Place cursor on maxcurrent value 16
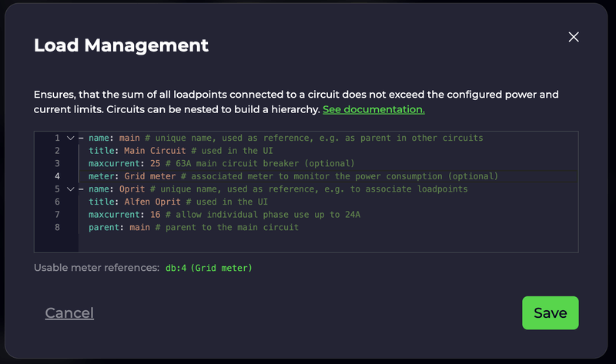 point(156,215)
